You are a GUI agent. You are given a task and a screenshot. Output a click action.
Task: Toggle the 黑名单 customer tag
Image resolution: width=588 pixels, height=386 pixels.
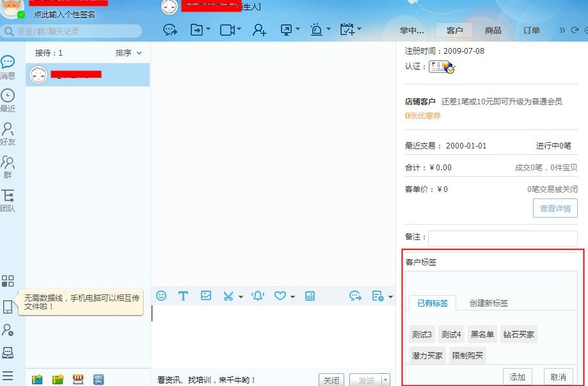click(482, 334)
